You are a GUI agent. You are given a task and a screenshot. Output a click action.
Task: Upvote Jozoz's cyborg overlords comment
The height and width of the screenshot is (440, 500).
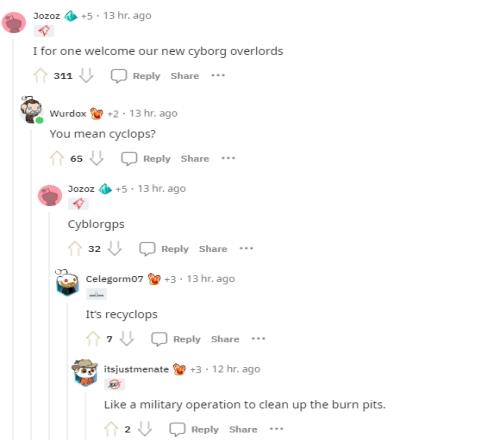(x=40, y=76)
